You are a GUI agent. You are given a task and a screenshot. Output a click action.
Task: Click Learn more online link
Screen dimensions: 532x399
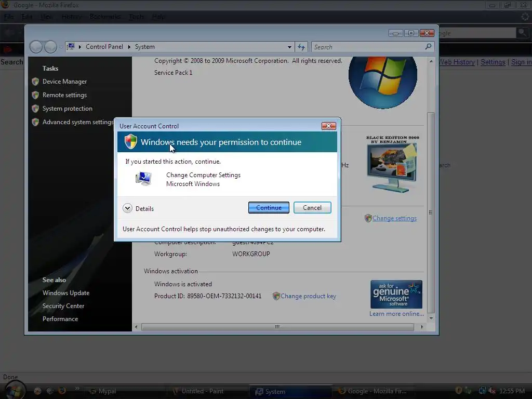pyautogui.click(x=396, y=314)
